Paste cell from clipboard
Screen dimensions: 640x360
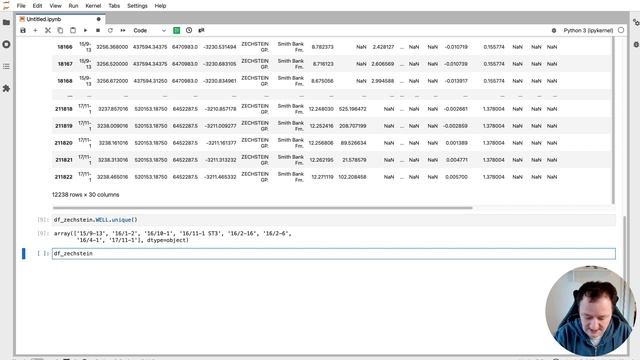[x=73, y=30]
